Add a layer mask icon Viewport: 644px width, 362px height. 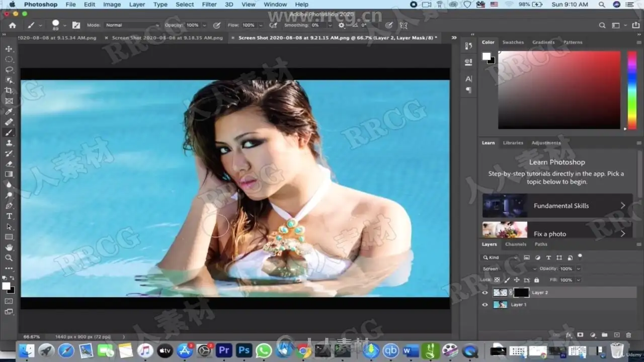point(580,335)
